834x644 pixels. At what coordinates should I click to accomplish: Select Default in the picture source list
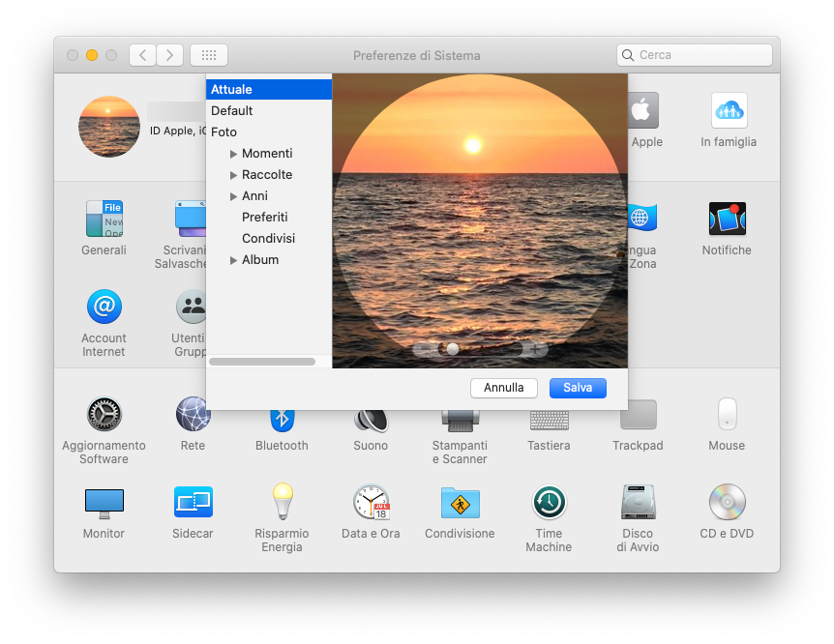click(x=232, y=111)
